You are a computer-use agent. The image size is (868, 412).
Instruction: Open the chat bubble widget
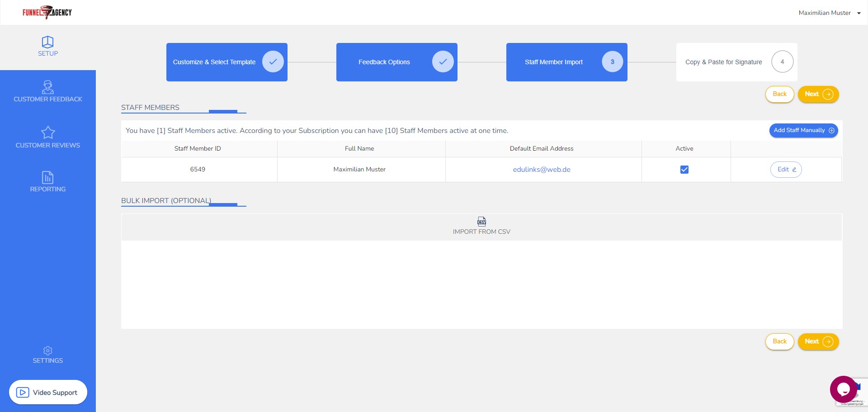pyautogui.click(x=843, y=389)
